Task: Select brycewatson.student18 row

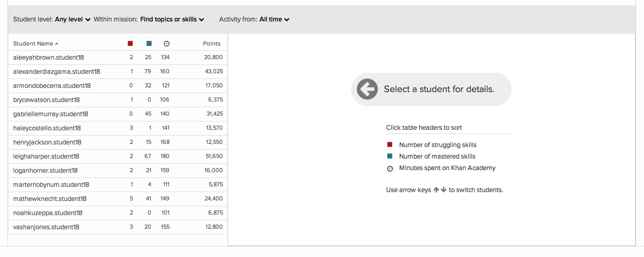Action: (46, 99)
